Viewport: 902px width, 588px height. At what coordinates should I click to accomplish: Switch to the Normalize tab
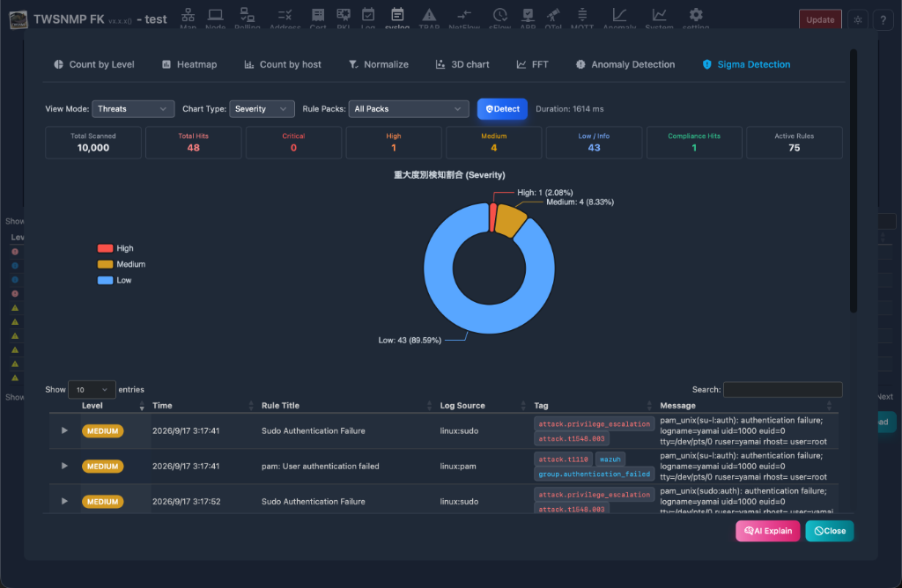point(379,64)
